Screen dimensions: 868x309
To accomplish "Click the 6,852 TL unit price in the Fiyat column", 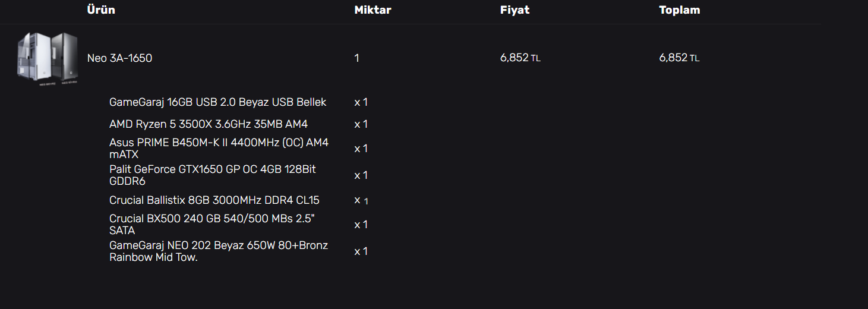I will click(x=520, y=58).
